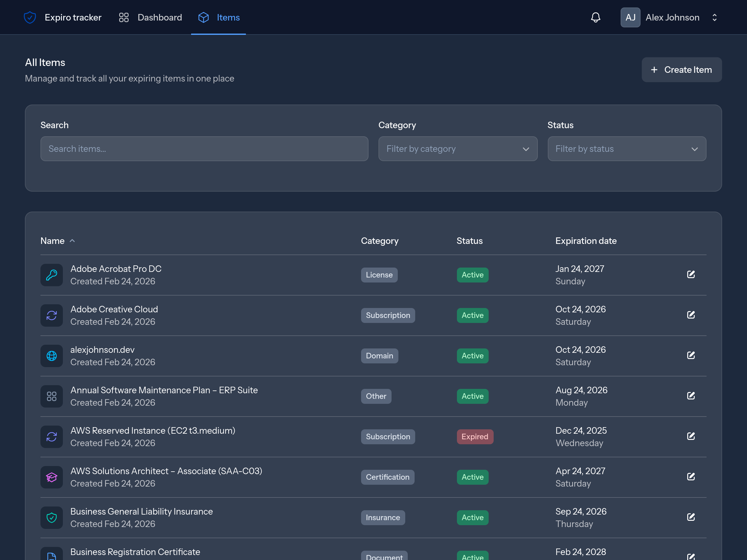
Task: Click the Search items input field
Action: tap(204, 149)
